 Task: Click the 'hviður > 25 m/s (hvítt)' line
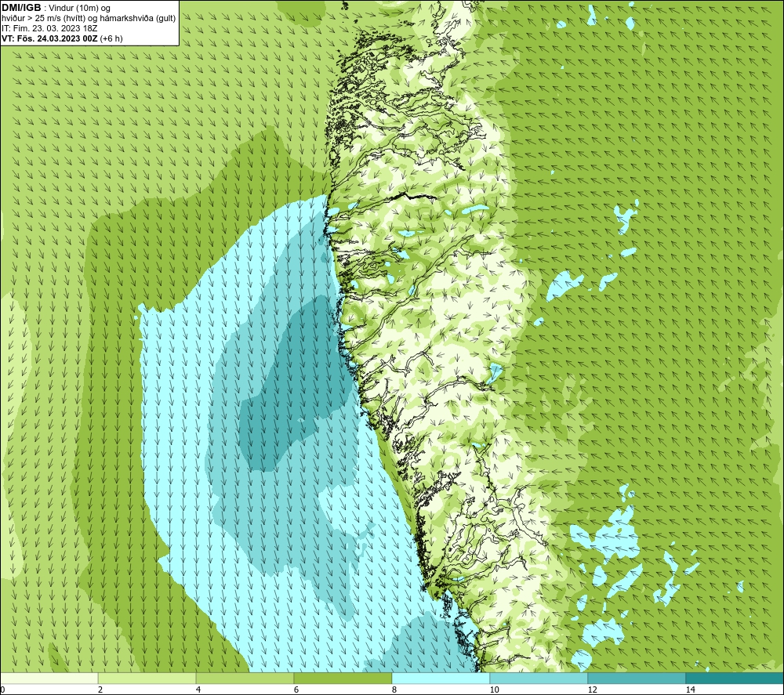pyautogui.click(x=89, y=18)
